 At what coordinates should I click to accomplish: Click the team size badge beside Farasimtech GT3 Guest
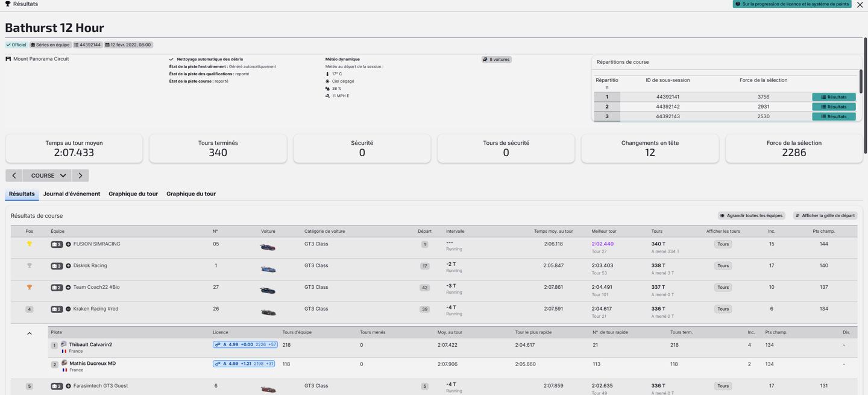pos(57,386)
